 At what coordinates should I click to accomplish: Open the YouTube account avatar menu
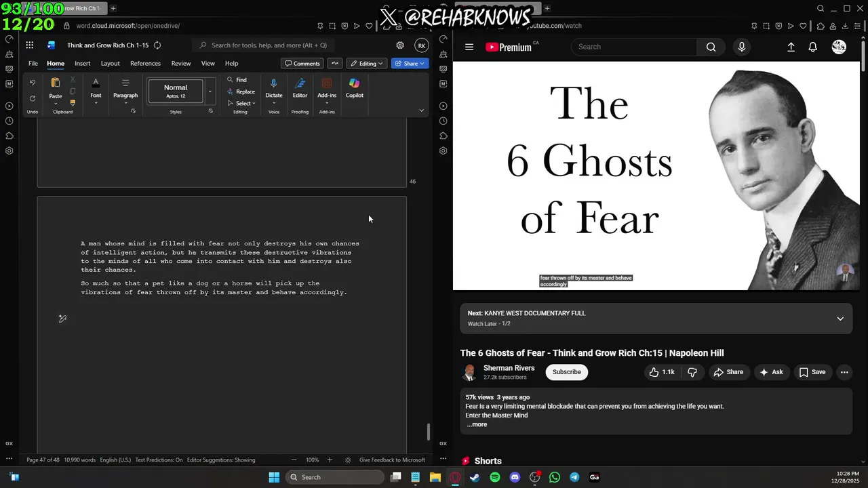(839, 47)
